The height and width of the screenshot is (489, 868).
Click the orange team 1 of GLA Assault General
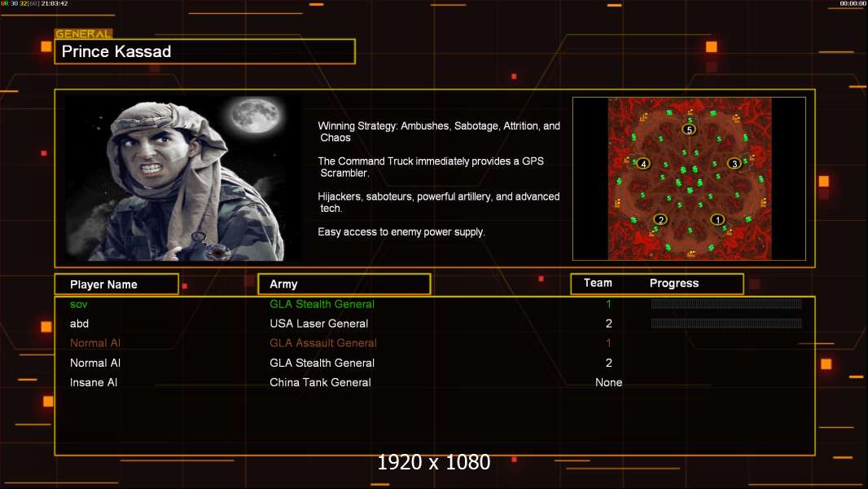point(608,343)
